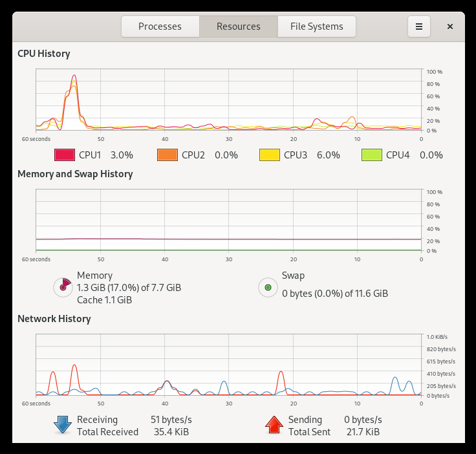Open the hamburger menu
This screenshot has height=454, width=476.
coord(419,27)
